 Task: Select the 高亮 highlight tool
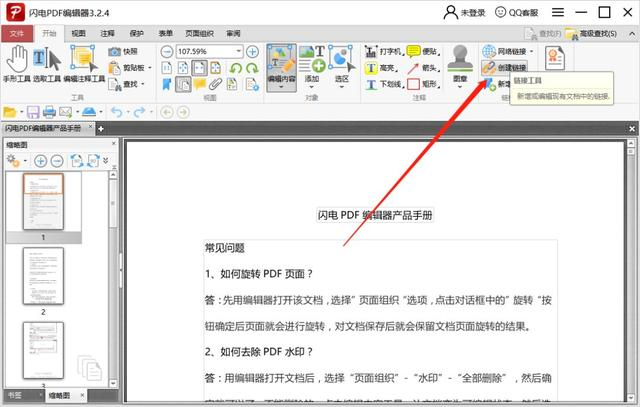pyautogui.click(x=381, y=68)
